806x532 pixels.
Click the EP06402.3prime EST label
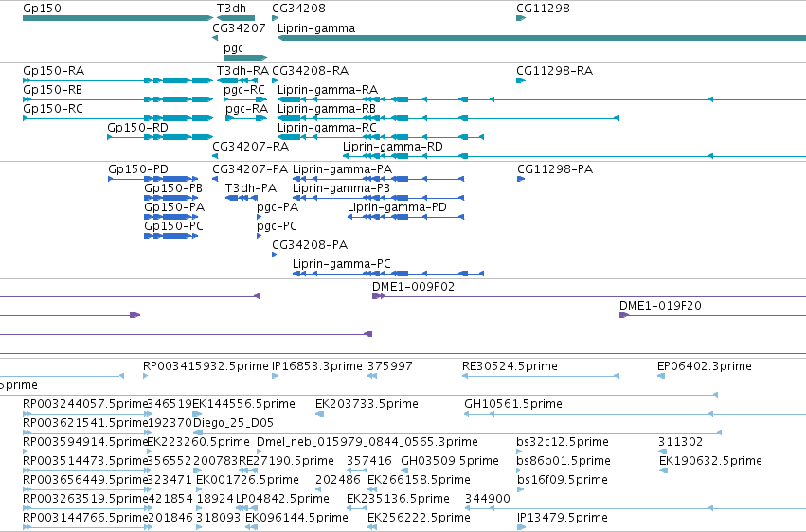pyautogui.click(x=705, y=366)
